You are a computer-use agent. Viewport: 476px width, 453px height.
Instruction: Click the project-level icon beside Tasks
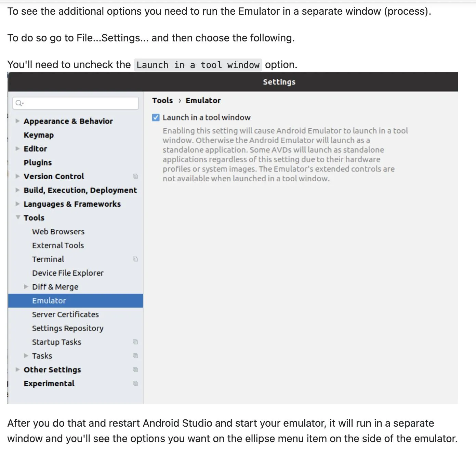(135, 356)
